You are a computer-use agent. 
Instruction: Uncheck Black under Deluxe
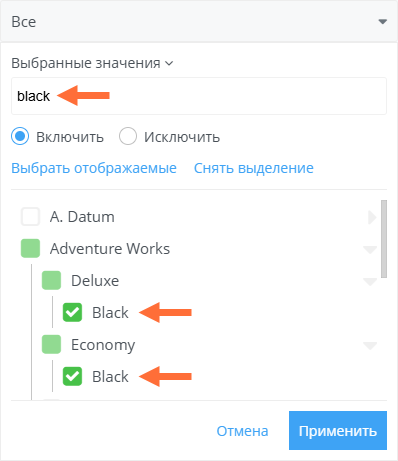72,312
